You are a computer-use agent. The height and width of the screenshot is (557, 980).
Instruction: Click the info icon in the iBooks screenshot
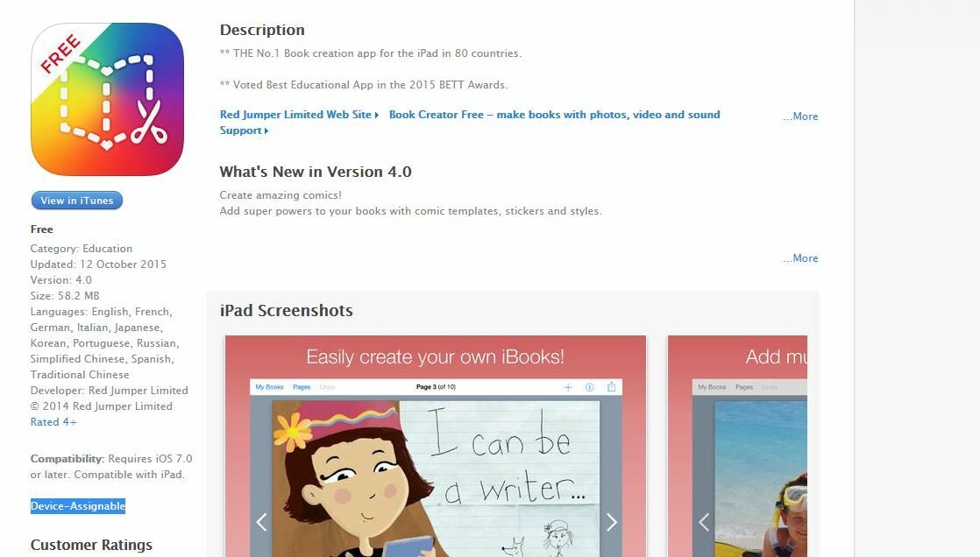[589, 387]
